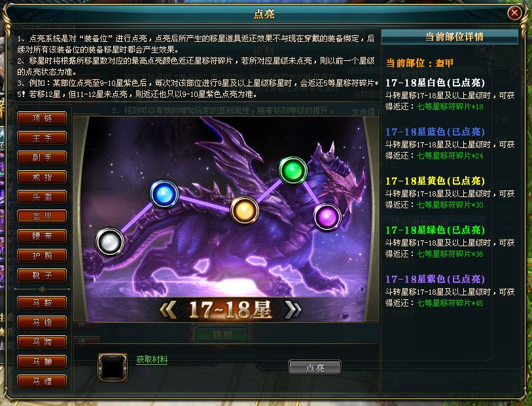
Task: Click the yellow orb on dragon
Action: pos(245,210)
